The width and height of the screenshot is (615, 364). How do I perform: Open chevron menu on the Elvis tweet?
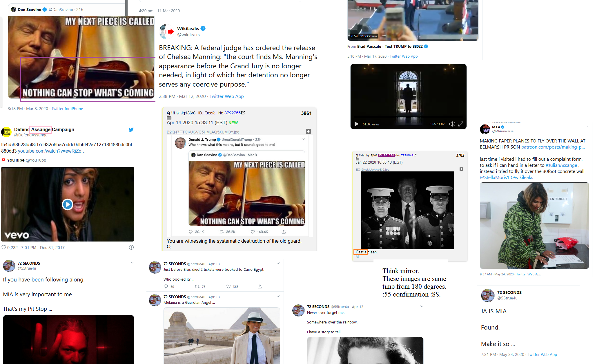pyautogui.click(x=278, y=263)
